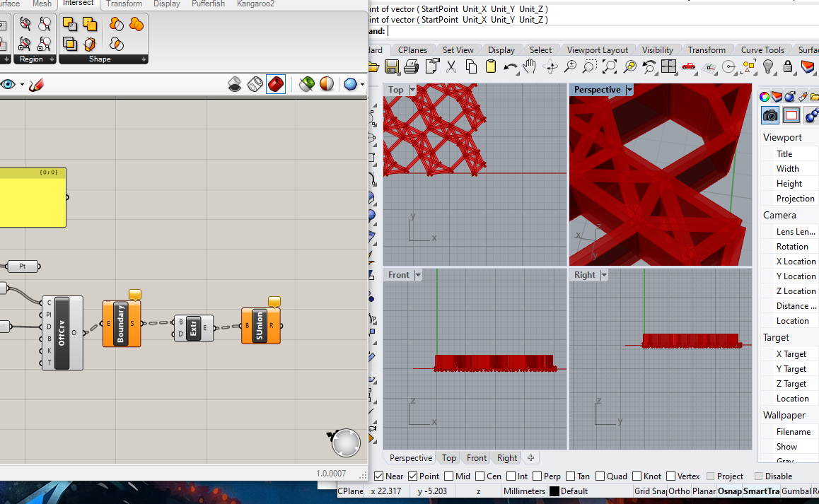
Task: Open the Viewport Layout toolbar tab
Action: pos(598,50)
